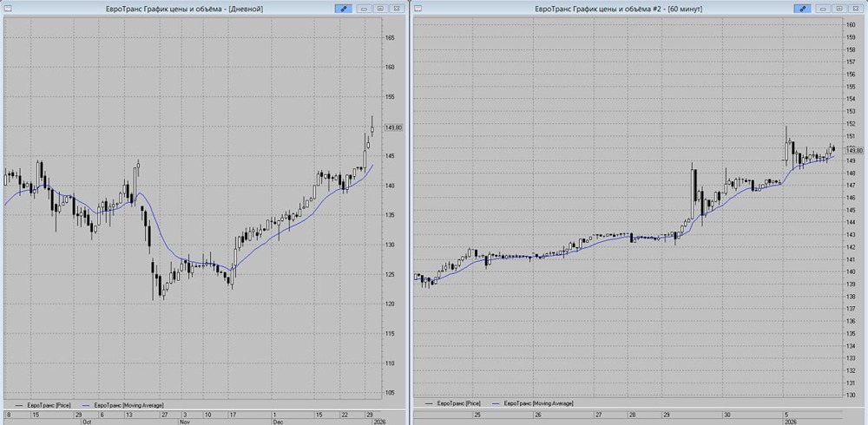Click the 'Dec' month label on the Дневной time axis
This screenshot has height=425, width=868.
click(x=278, y=422)
